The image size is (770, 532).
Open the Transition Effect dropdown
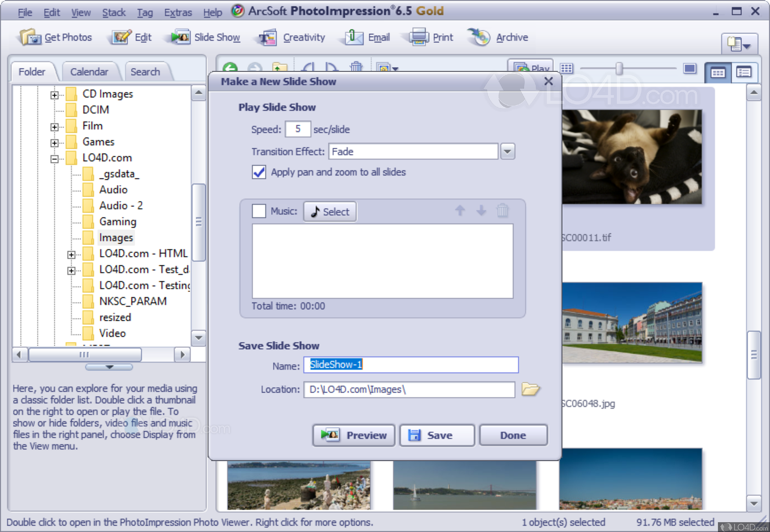coord(507,151)
